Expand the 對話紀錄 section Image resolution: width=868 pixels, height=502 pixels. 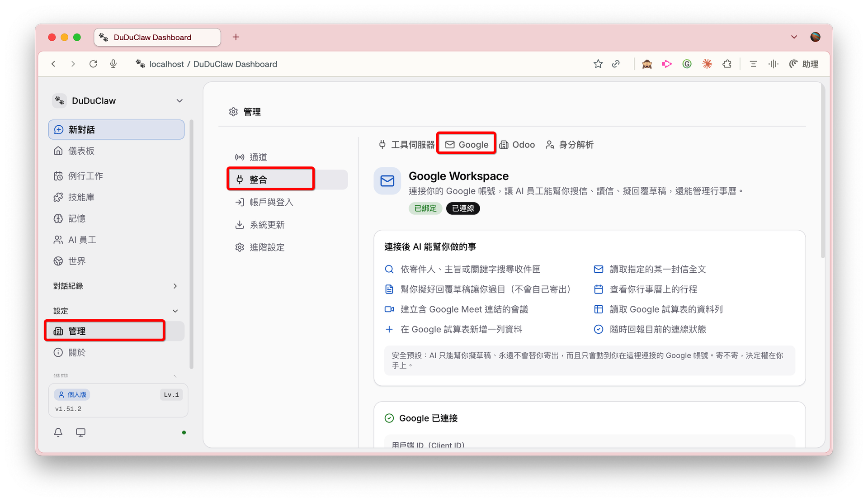pyautogui.click(x=116, y=286)
